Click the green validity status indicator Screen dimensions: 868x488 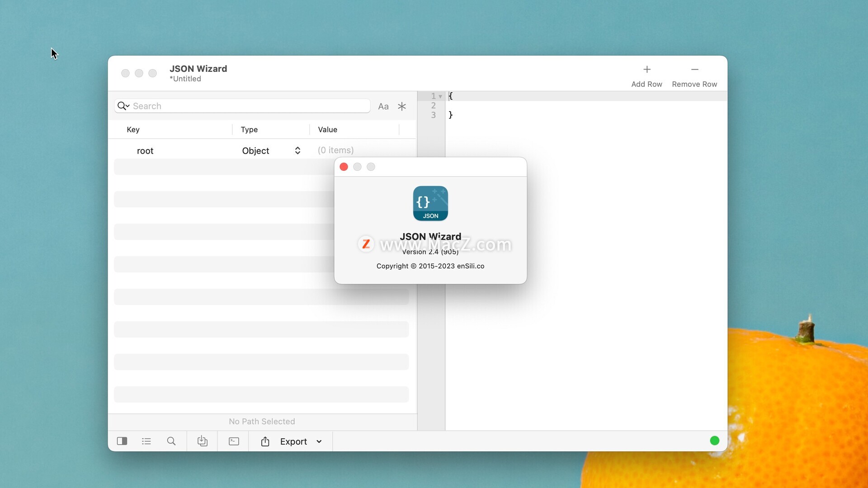[714, 441]
